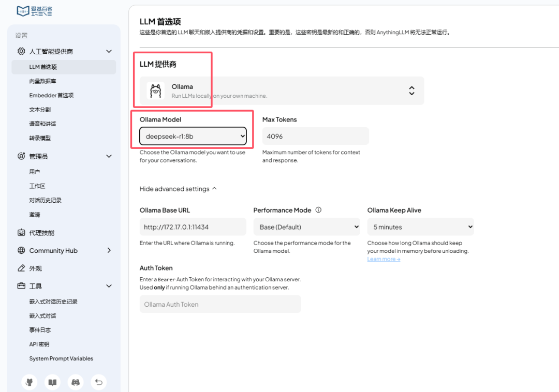
Task: Click the Discord icon in footer
Action: [76, 382]
